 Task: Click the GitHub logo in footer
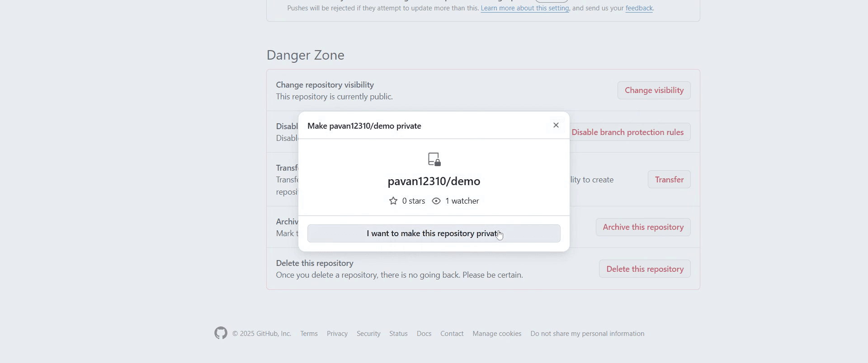click(x=221, y=333)
